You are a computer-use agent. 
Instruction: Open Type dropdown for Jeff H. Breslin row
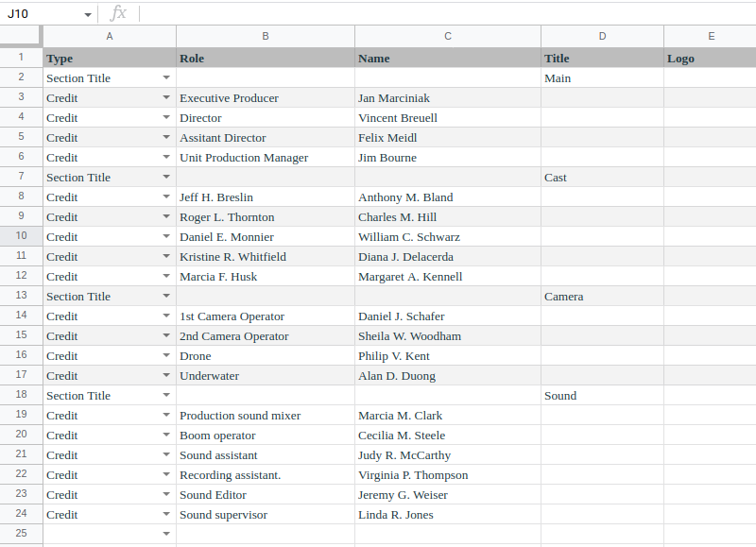(x=166, y=197)
